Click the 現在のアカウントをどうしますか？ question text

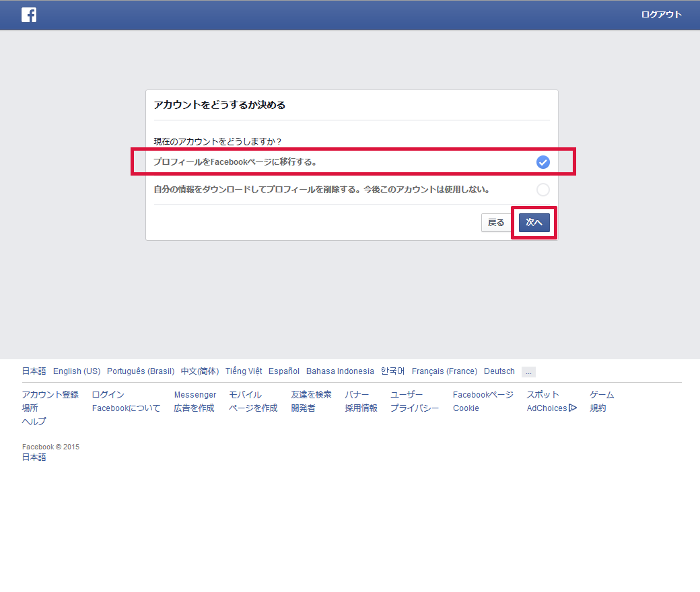click(x=218, y=141)
